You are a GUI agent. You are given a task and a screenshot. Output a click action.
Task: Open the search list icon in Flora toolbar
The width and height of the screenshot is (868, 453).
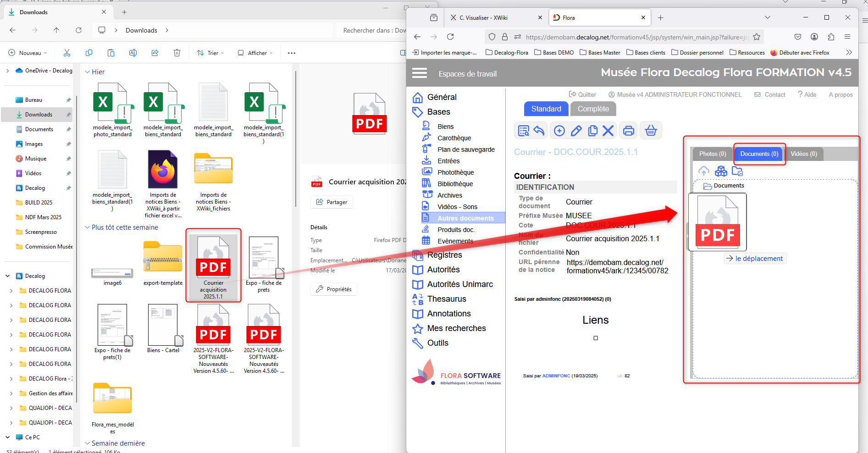pyautogui.click(x=523, y=131)
